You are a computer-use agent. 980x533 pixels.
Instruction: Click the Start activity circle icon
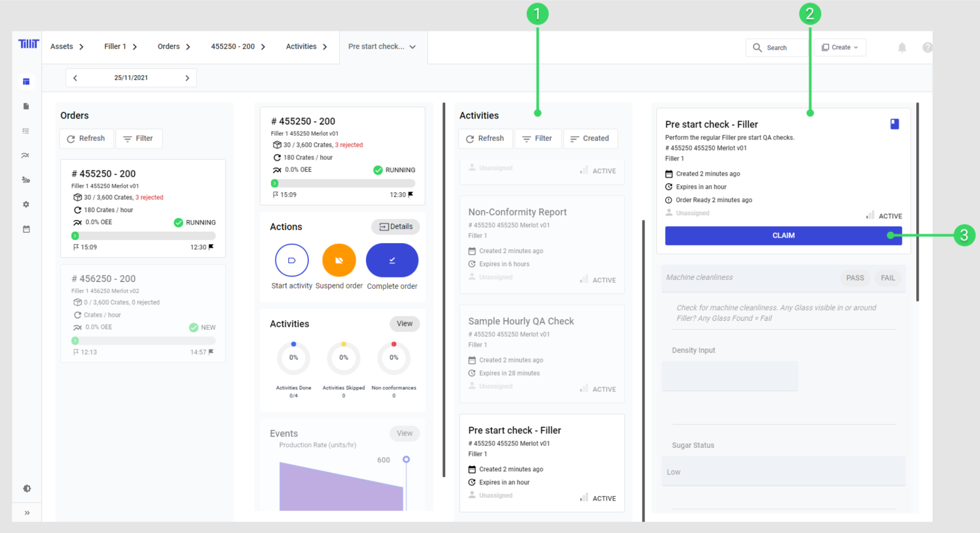point(291,260)
